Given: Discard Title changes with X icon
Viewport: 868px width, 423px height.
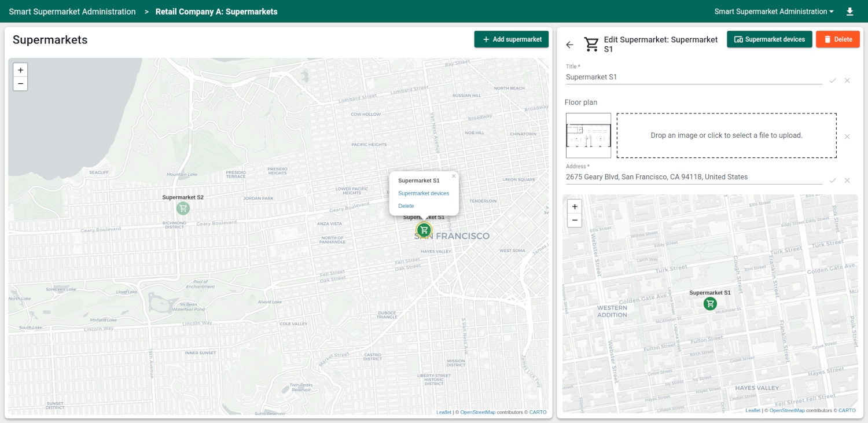Looking at the screenshot, I should (847, 80).
